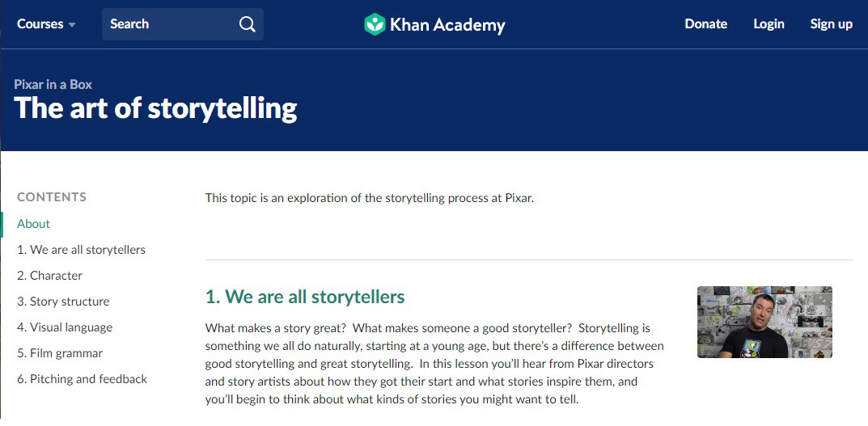Go to 2. Character in the contents

coord(50,276)
